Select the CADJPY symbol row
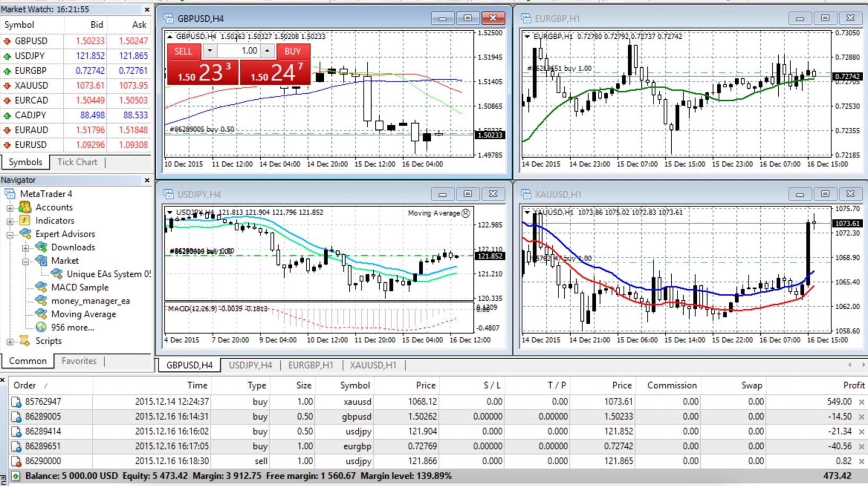This screenshot has height=486, width=868. [x=76, y=115]
